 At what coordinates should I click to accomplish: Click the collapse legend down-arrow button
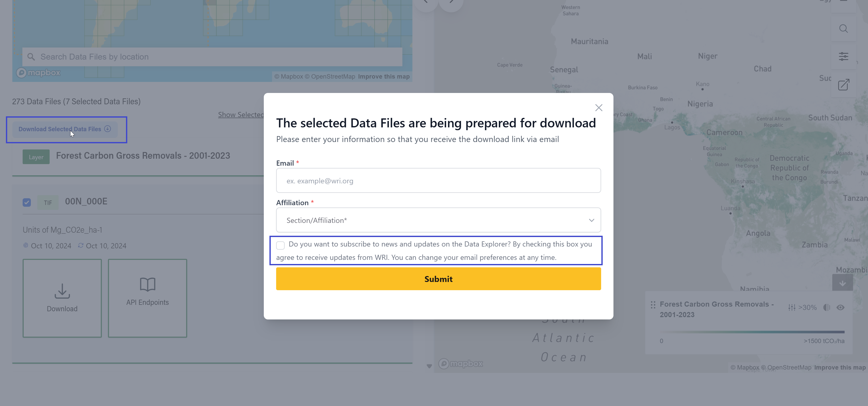coord(842,283)
